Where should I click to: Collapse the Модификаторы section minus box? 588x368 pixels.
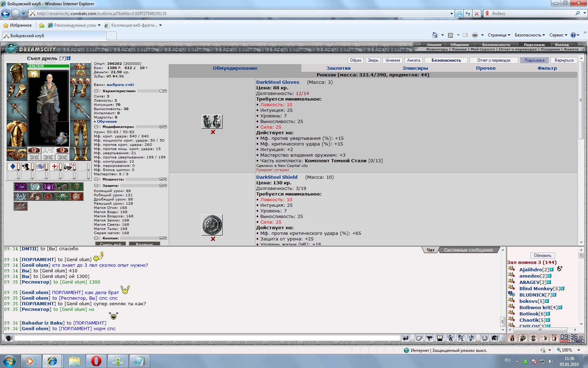[x=96, y=127]
